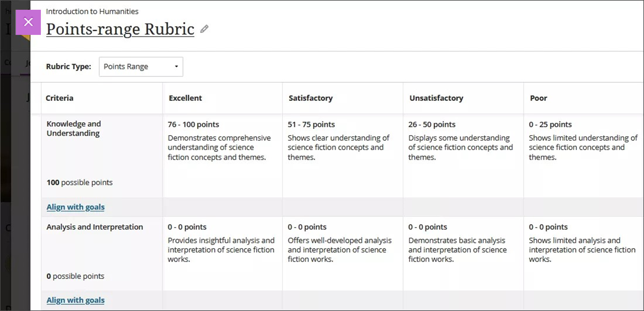Edit the Knowledge and Understanding criterion name
This screenshot has height=311, width=644.
click(x=73, y=128)
